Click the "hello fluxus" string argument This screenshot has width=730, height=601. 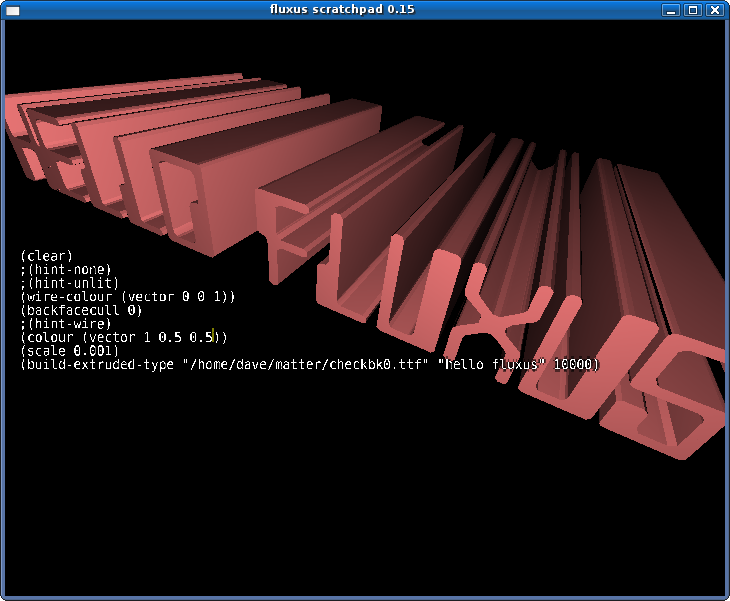pos(492,364)
